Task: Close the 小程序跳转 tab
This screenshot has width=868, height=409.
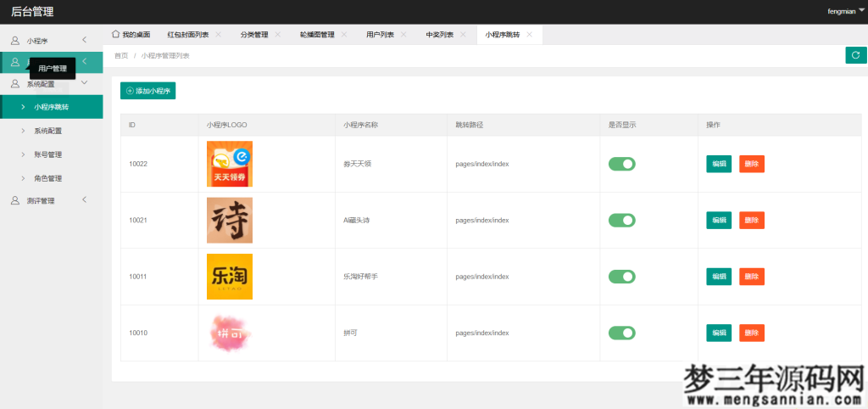Action: pyautogui.click(x=529, y=34)
